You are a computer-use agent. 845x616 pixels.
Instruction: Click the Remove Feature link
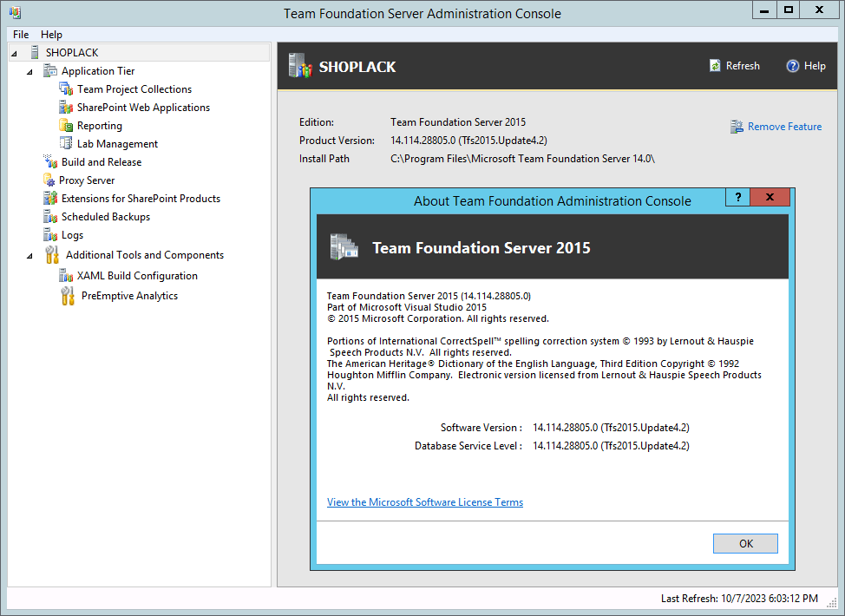[784, 127]
